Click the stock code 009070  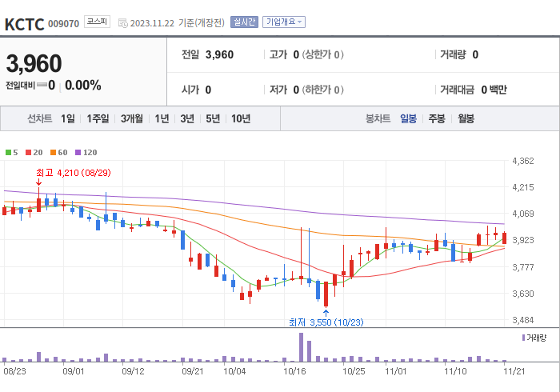click(x=63, y=24)
